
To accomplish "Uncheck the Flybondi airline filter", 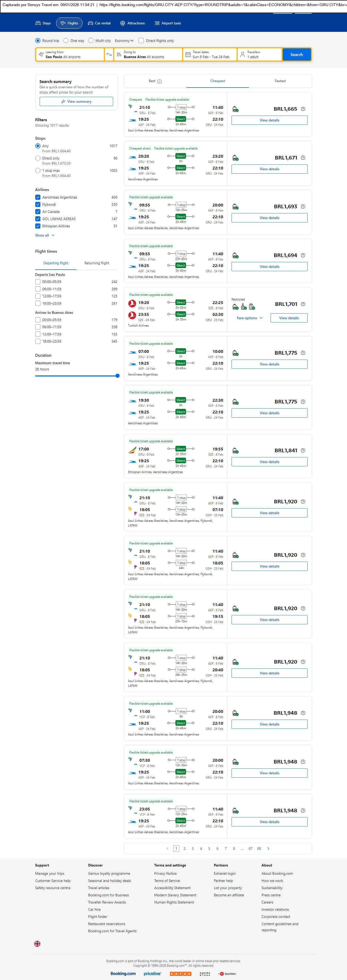I will pos(38,204).
